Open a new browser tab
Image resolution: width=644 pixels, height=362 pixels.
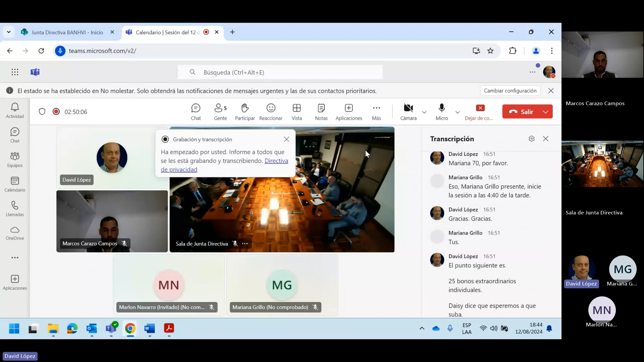(x=232, y=32)
